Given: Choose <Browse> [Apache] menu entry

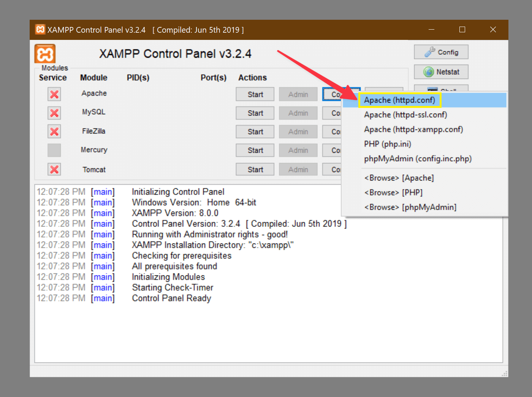Looking at the screenshot, I should coord(424,178).
